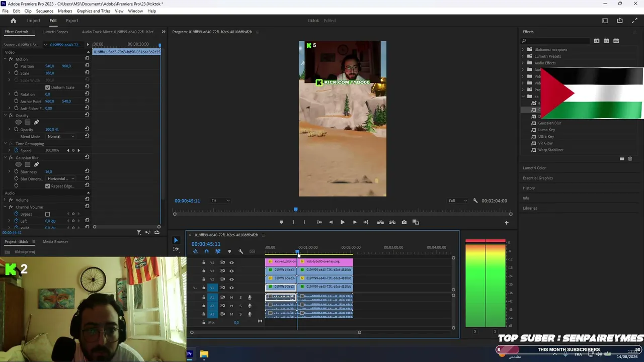Image resolution: width=644 pixels, height=362 pixels.
Task: Open the History panel
Action: click(529, 188)
